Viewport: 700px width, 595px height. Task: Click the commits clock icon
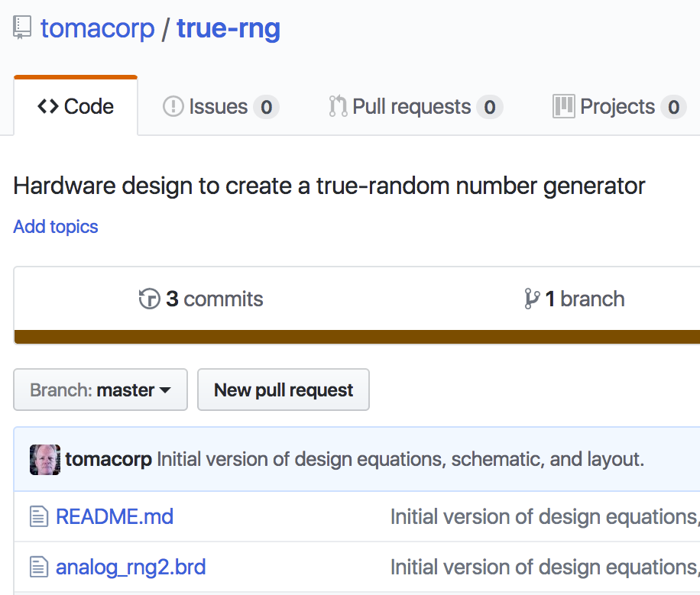point(149,299)
